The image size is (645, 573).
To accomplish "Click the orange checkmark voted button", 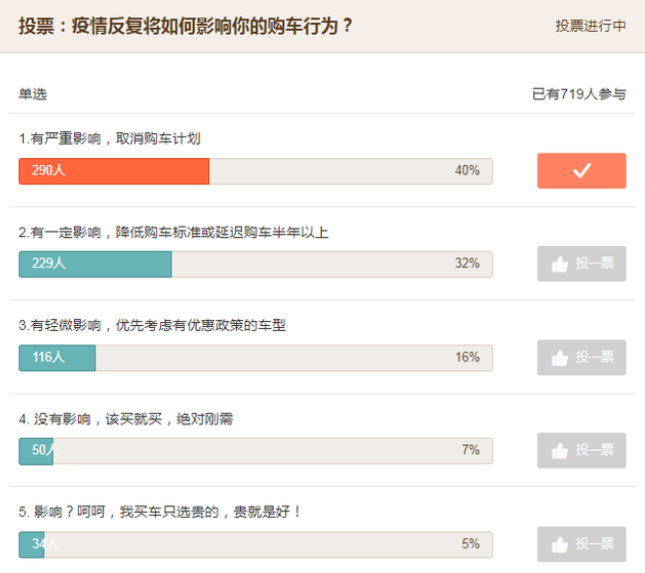I will (581, 171).
